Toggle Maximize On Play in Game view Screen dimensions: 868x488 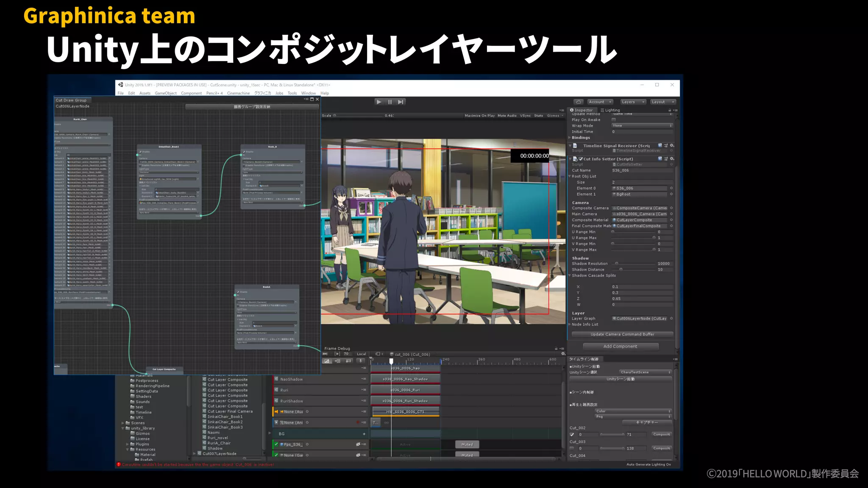pos(480,116)
